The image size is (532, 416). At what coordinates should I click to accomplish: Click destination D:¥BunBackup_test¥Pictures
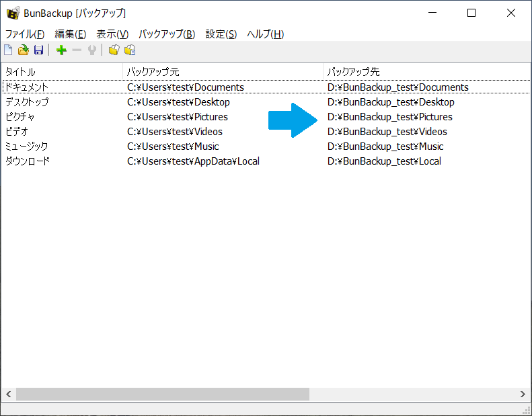(x=390, y=117)
